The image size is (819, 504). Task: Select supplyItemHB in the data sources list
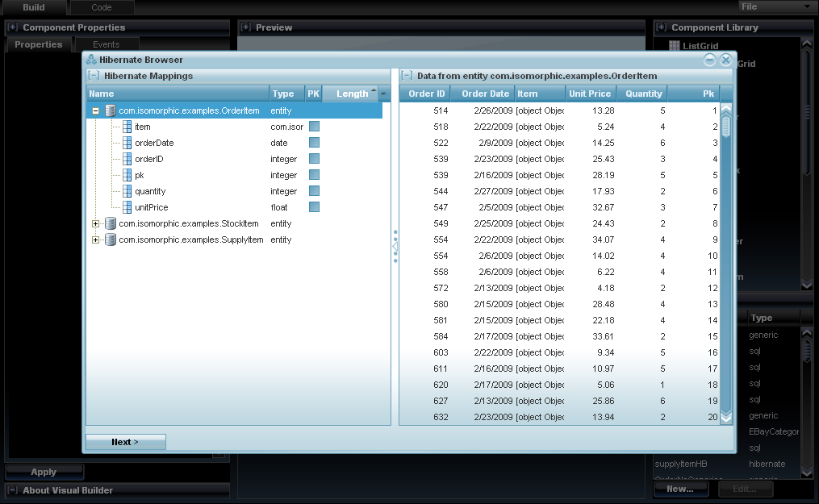pyautogui.click(x=726, y=464)
